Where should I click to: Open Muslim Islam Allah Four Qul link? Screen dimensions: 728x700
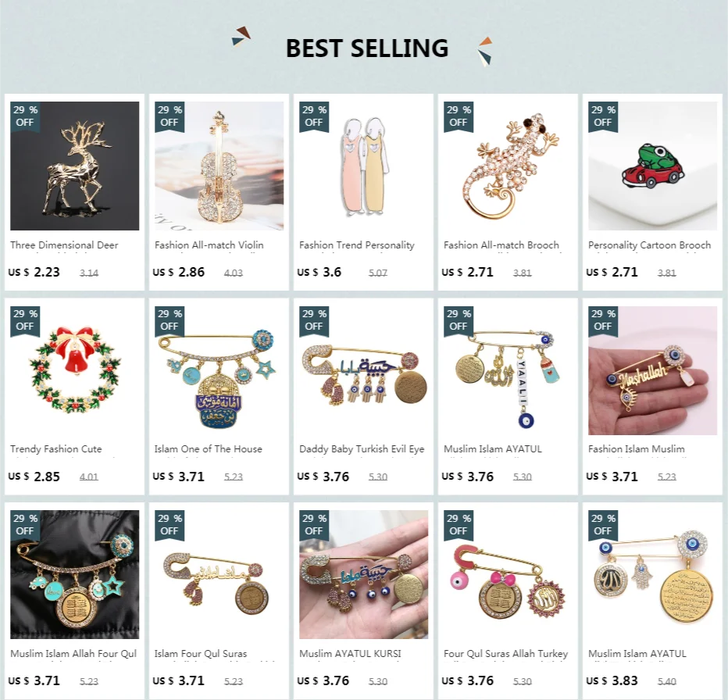73,654
